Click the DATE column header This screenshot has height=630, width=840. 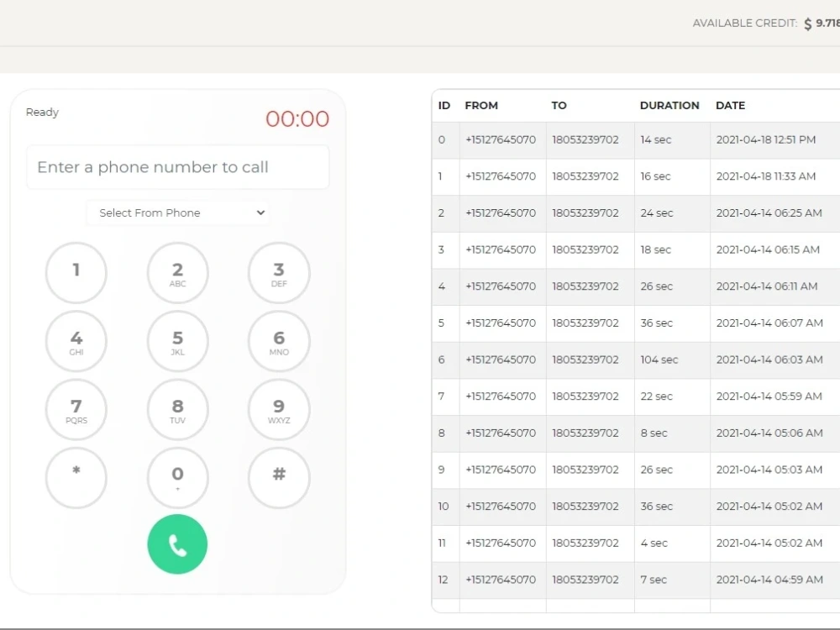click(730, 105)
